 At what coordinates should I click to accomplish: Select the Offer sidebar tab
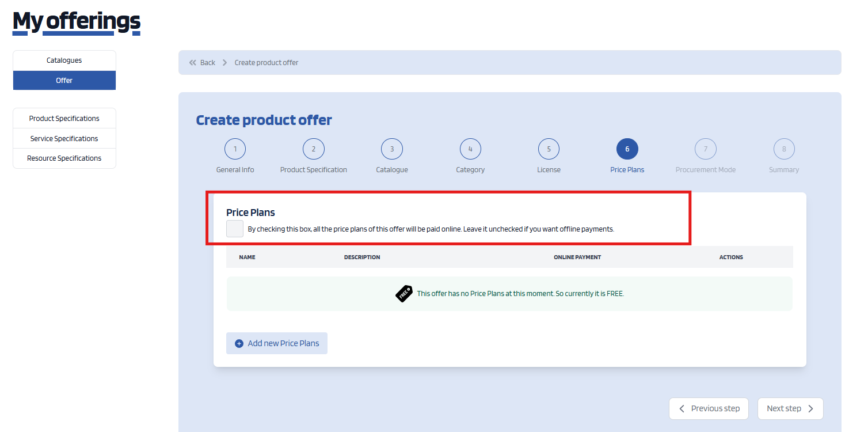click(64, 81)
